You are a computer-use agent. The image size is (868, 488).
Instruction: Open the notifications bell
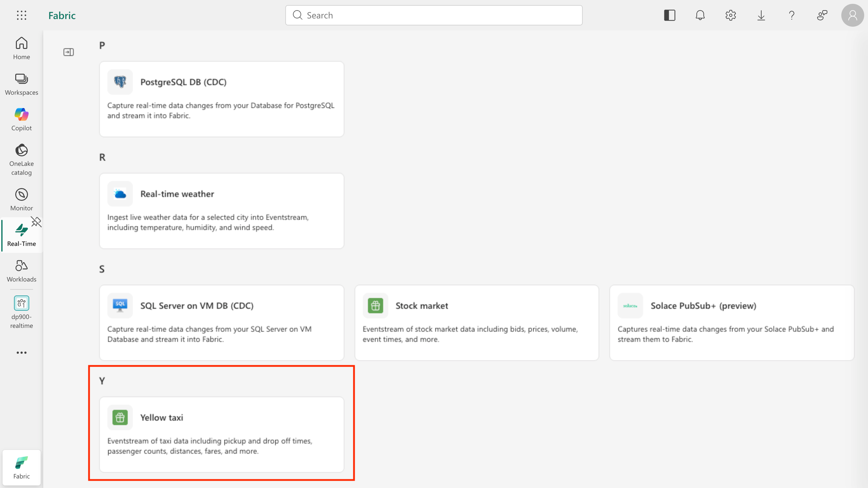point(700,15)
